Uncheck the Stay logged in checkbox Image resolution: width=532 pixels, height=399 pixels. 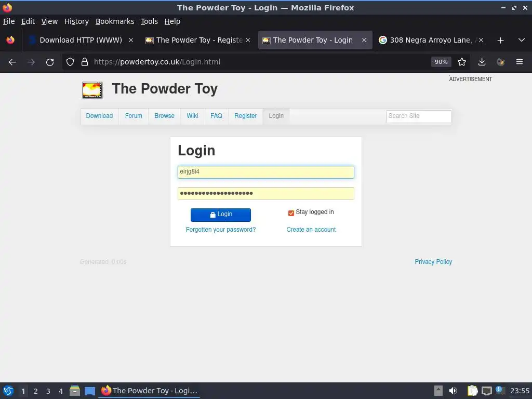[x=291, y=213]
